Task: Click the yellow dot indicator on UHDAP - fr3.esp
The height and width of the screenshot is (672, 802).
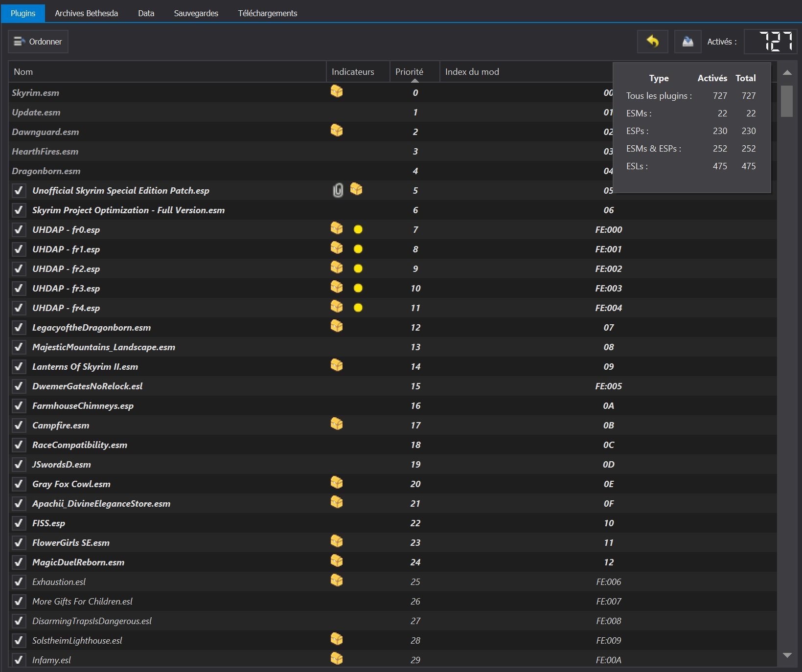Action: pyautogui.click(x=358, y=288)
